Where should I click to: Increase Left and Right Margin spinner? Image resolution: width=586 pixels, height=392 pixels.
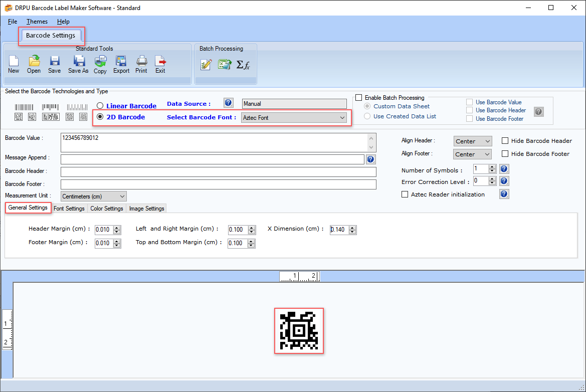(252, 228)
